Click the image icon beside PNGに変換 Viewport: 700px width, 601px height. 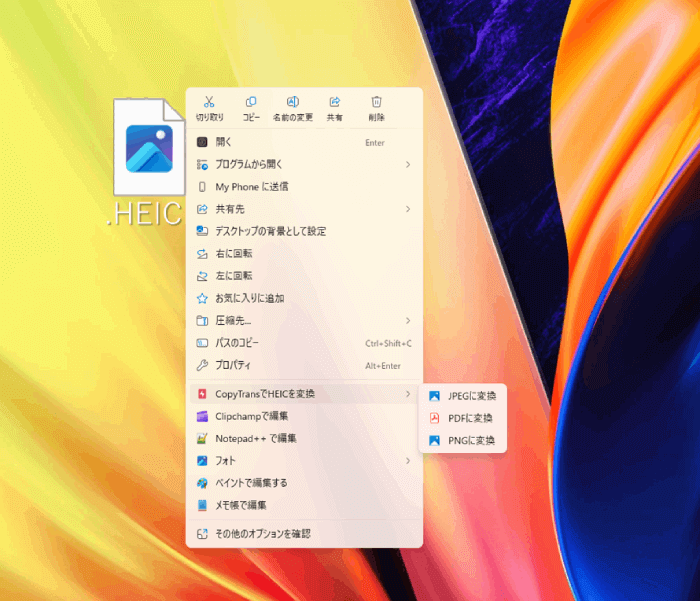click(434, 441)
